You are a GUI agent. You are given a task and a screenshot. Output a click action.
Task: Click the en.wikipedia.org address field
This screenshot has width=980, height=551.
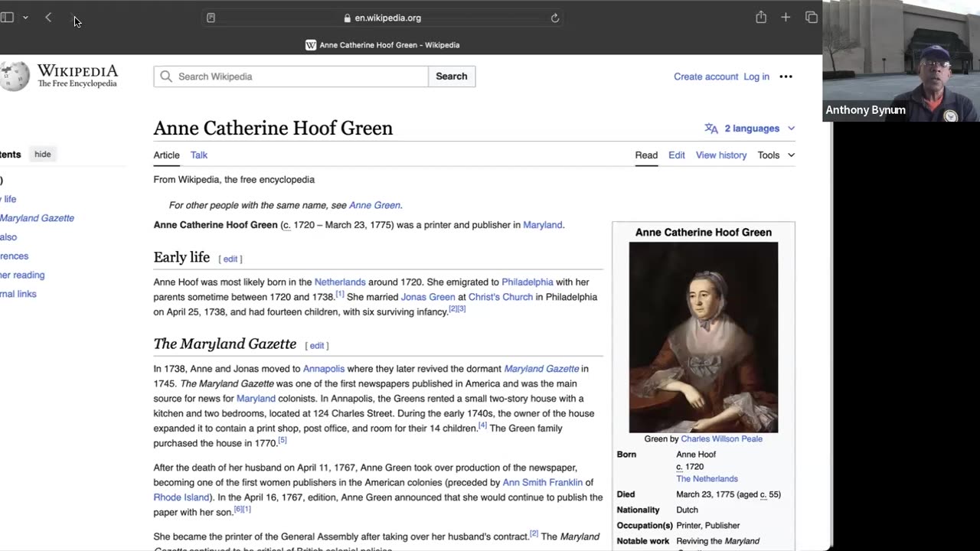[383, 18]
